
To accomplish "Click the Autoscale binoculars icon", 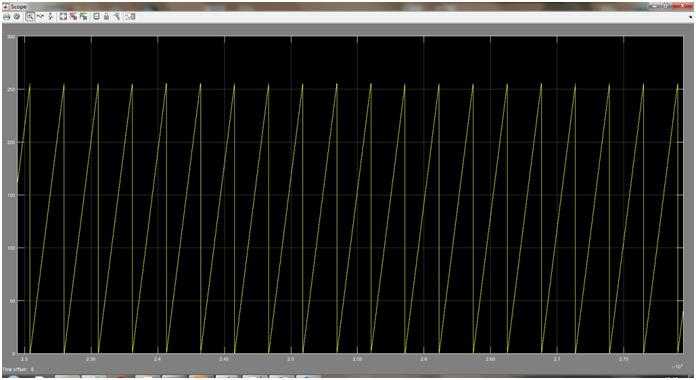I will [x=63, y=17].
